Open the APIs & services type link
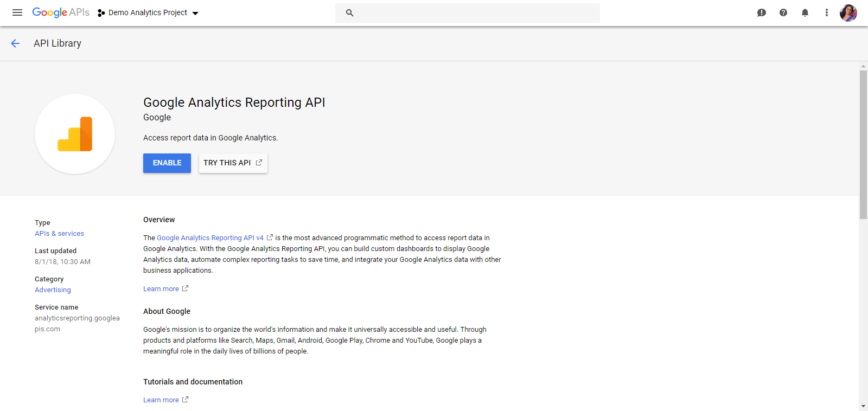Screen dimensions: 868x411 click(x=60, y=234)
